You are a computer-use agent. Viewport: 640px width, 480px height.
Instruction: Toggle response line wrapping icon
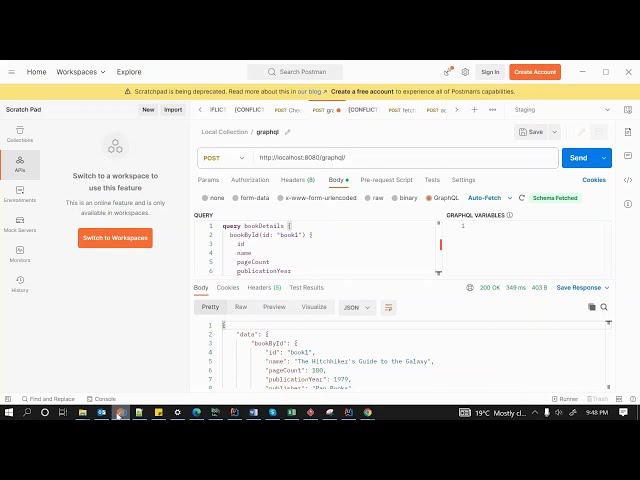388,307
